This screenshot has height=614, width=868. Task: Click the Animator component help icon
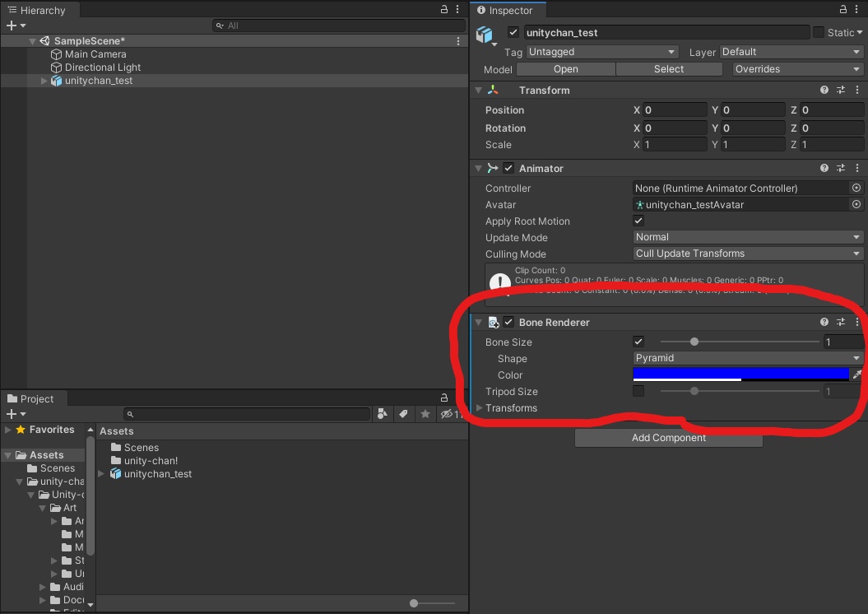tap(824, 168)
